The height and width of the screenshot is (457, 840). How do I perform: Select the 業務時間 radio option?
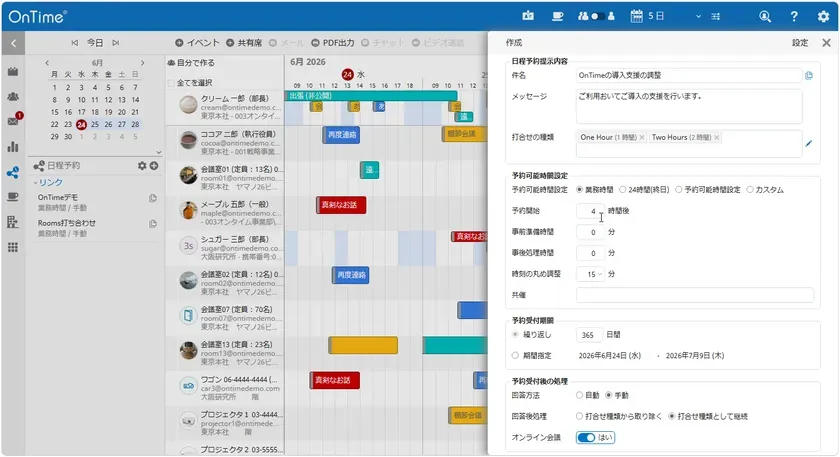(x=580, y=190)
